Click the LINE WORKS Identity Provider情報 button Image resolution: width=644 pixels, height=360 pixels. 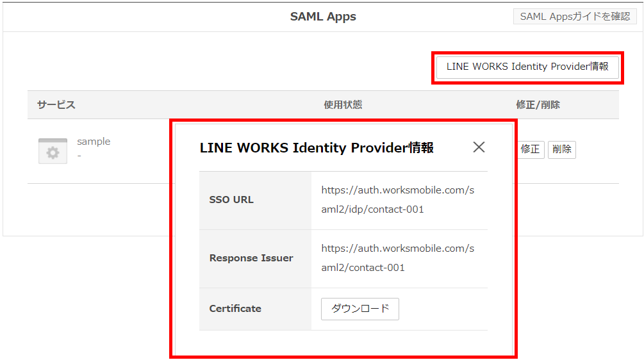click(x=527, y=67)
